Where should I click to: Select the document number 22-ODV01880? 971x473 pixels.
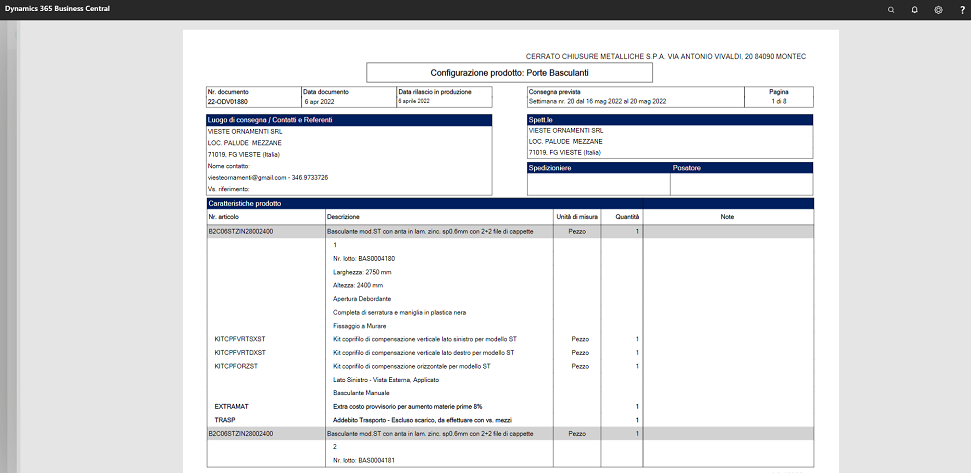pyautogui.click(x=229, y=102)
